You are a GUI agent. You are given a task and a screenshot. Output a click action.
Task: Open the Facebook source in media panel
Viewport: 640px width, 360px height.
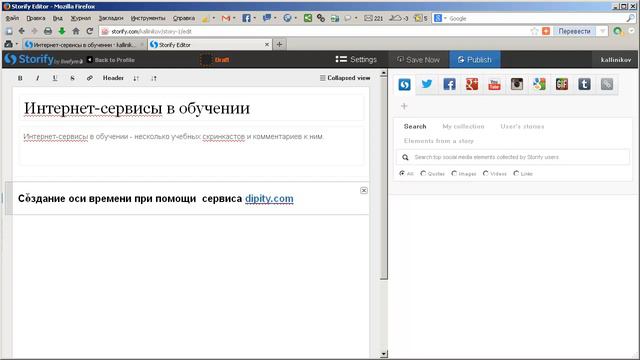tap(449, 84)
